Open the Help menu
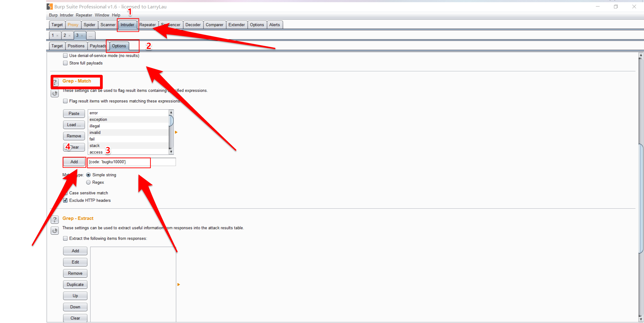 coord(116,15)
